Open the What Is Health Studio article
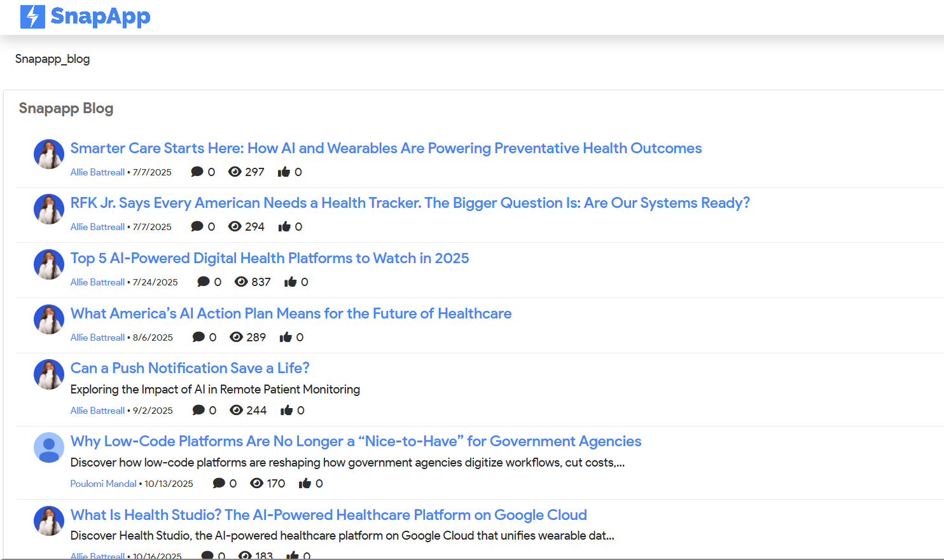The image size is (944, 560). (x=329, y=515)
